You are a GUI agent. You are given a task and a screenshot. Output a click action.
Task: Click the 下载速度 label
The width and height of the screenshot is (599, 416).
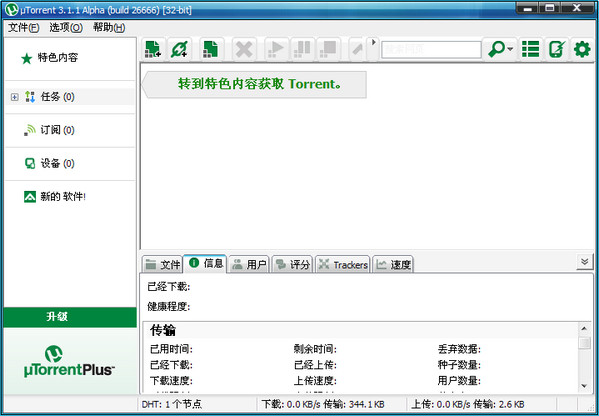pos(171,380)
